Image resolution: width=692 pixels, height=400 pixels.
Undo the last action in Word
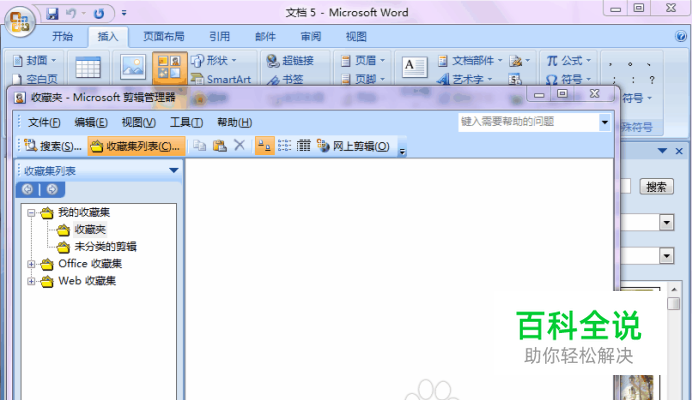71,13
